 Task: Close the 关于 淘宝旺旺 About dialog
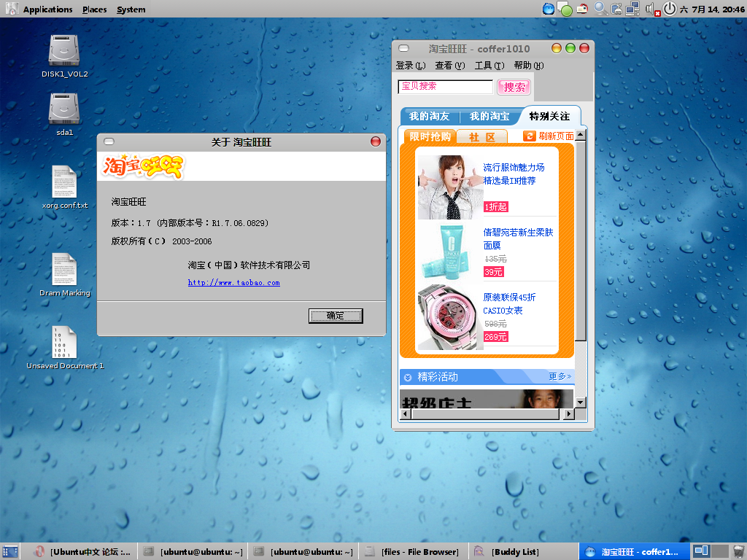pyautogui.click(x=376, y=141)
